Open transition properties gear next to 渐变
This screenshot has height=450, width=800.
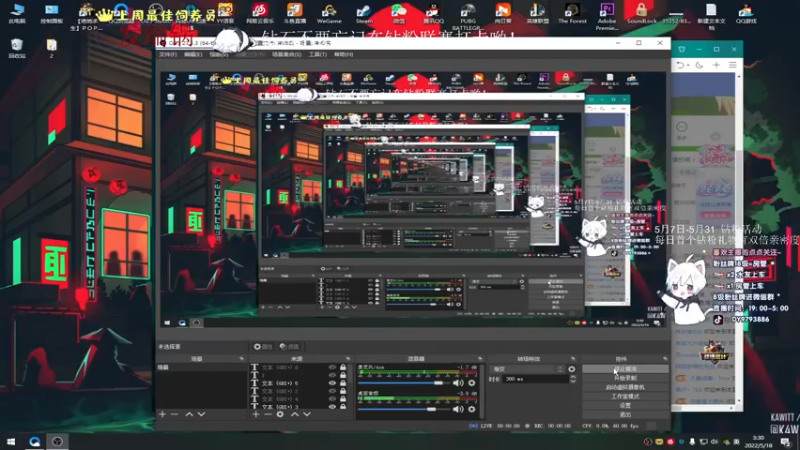point(571,369)
